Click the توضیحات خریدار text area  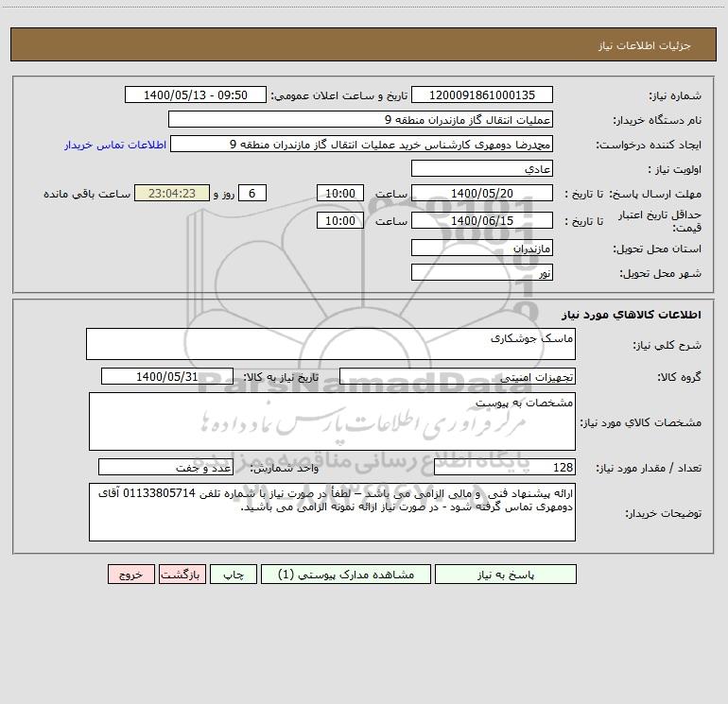[332, 512]
